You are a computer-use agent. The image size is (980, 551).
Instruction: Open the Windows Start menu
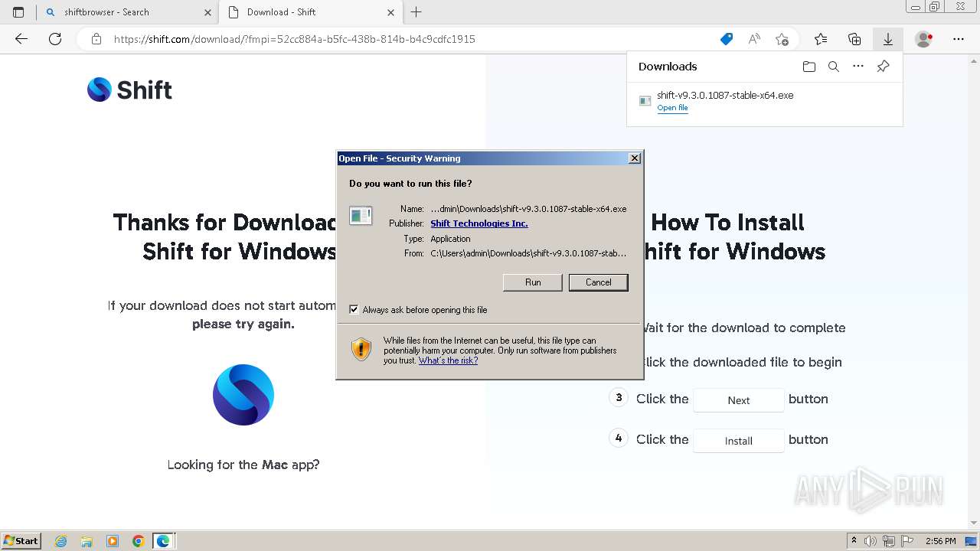(x=21, y=541)
